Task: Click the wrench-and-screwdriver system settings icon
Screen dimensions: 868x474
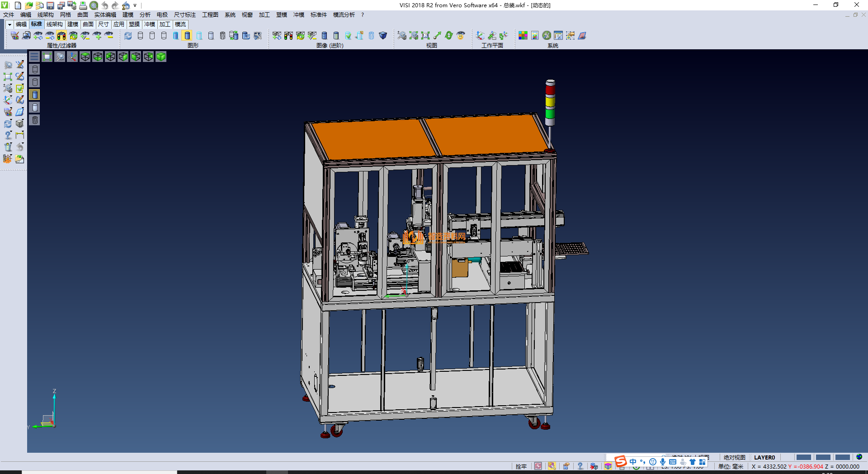Action: click(x=547, y=36)
